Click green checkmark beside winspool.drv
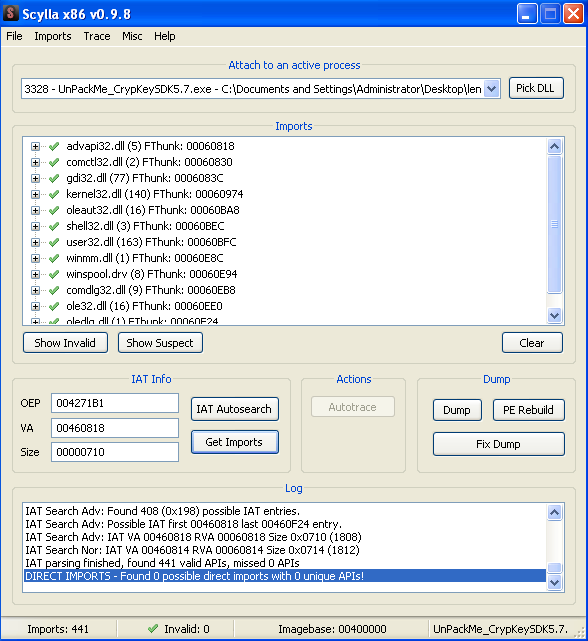This screenshot has width=588, height=641. coord(54,274)
